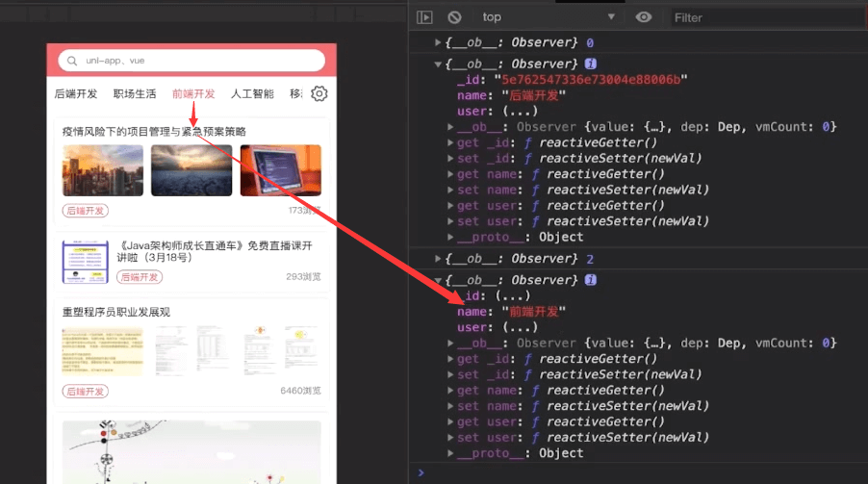Expand __ob__ Observer under 后端开发 object
The image size is (868, 484).
click(x=450, y=127)
